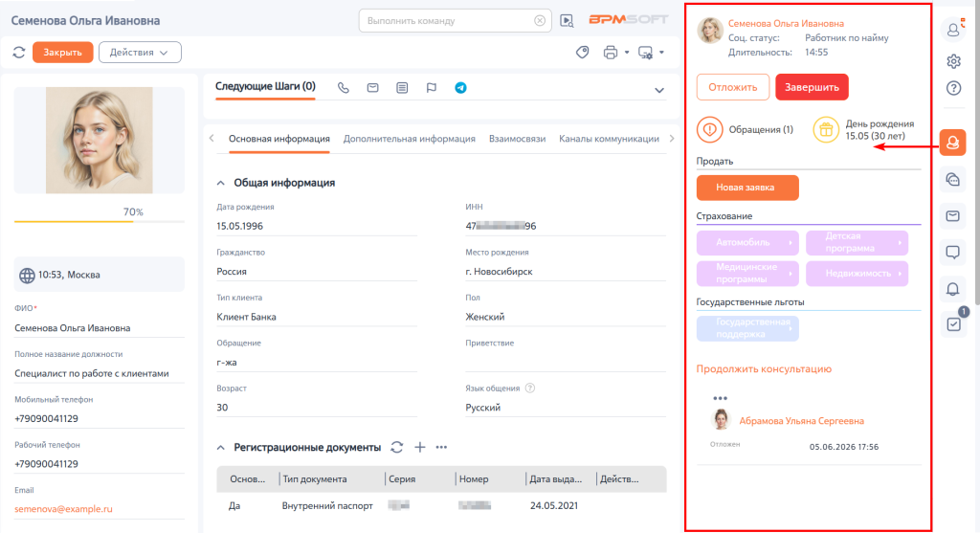Image resolution: width=980 pixels, height=533 pixels.
Task: Click the Отложить button
Action: 732,87
